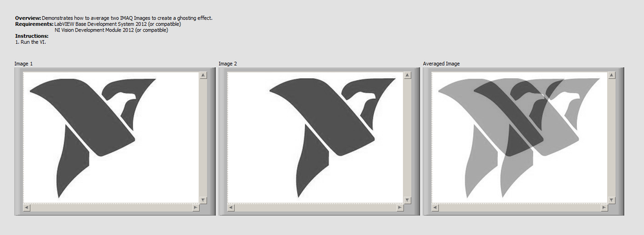644x235 pixels.
Task: Click the 'Image 1' label
Action: (23, 64)
